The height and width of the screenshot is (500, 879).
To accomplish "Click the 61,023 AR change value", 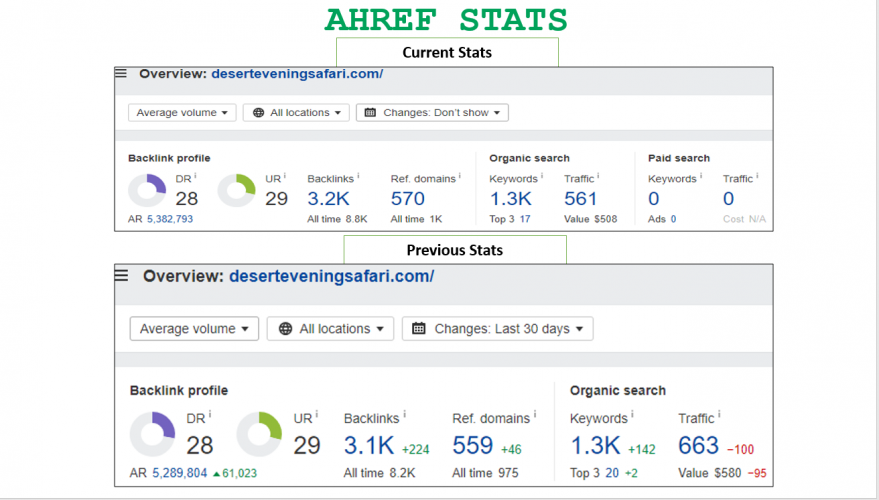I will pyautogui.click(x=239, y=473).
